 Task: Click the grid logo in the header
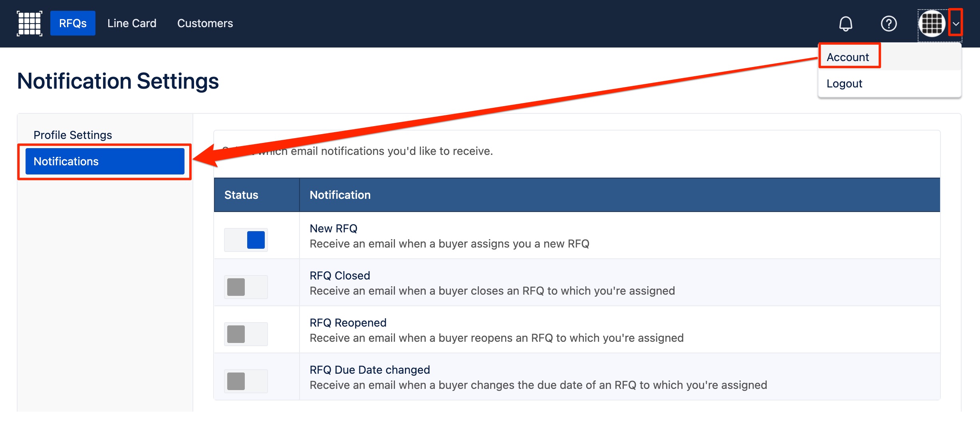click(30, 24)
